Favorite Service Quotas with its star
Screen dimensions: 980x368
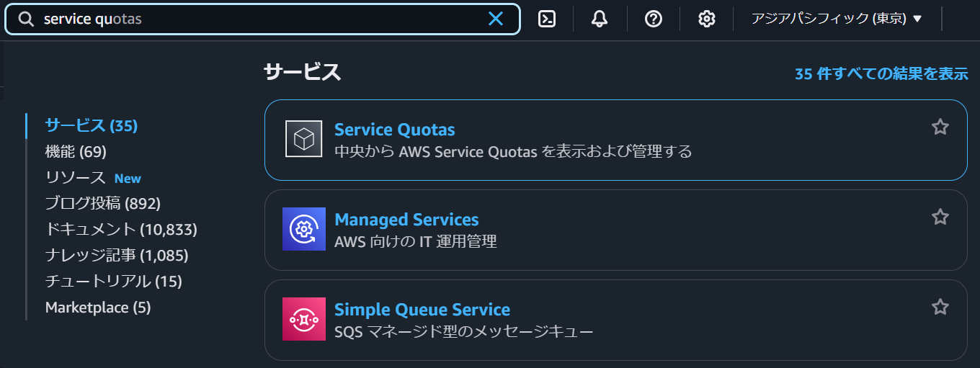click(940, 127)
